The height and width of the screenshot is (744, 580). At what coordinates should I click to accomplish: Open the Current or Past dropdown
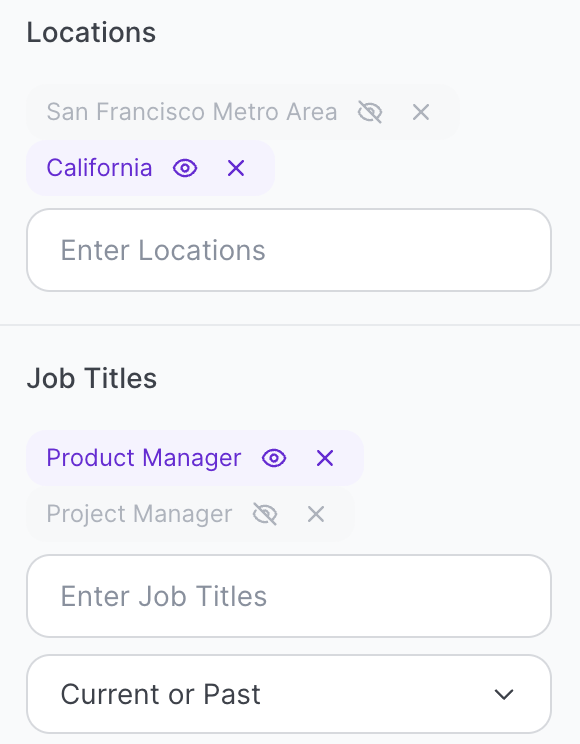pyautogui.click(x=289, y=694)
